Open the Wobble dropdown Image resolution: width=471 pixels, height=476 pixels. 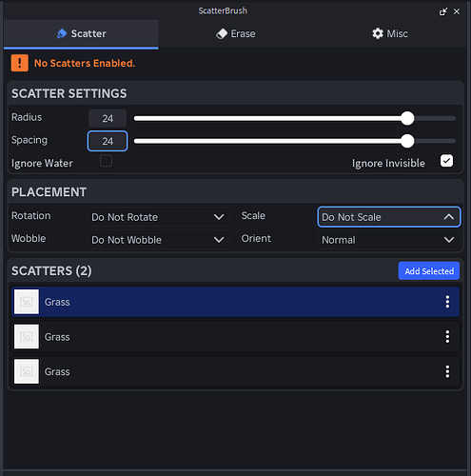pyautogui.click(x=159, y=240)
